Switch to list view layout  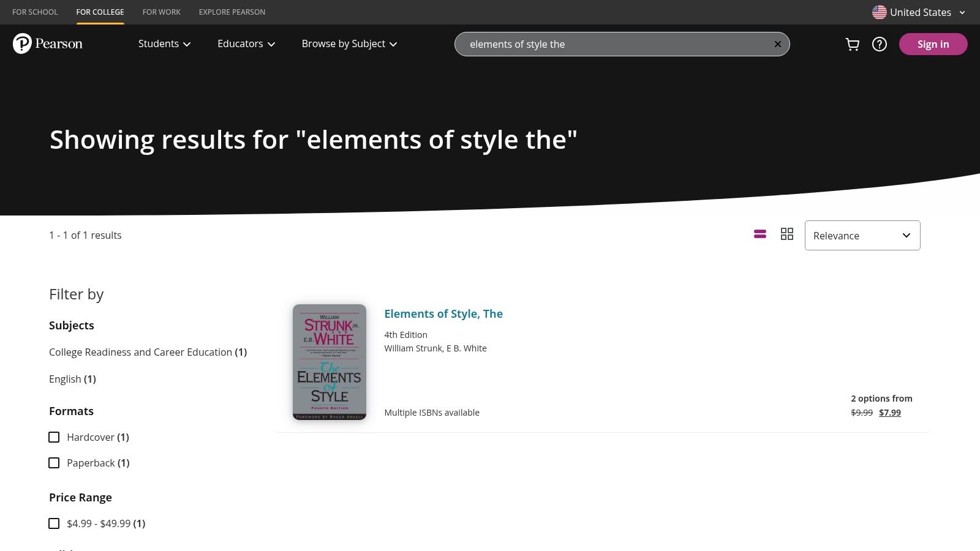[x=760, y=234]
